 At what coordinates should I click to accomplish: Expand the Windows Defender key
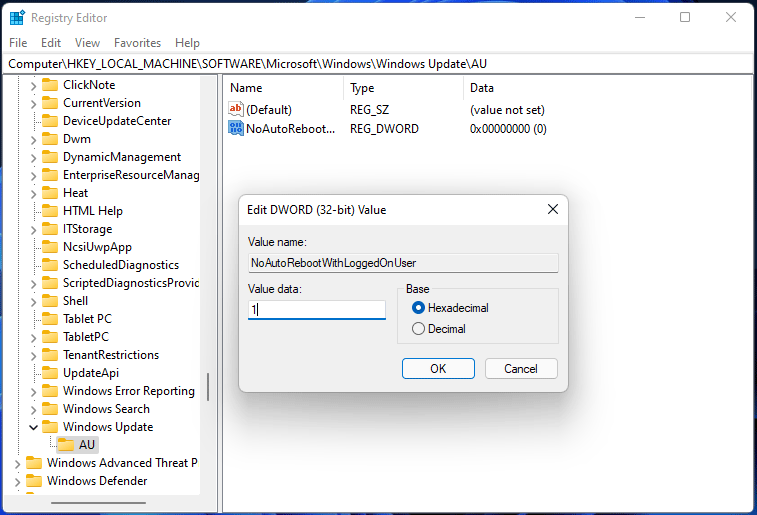17,482
